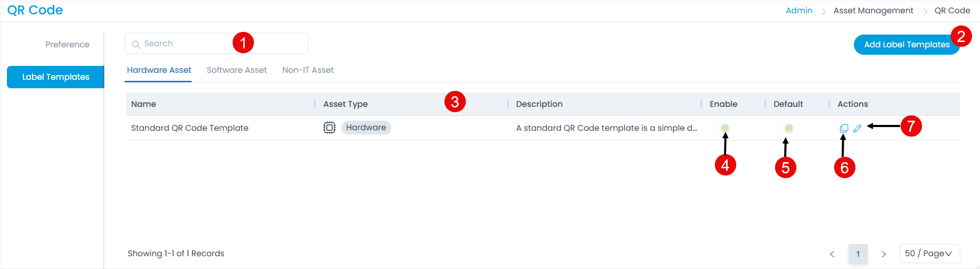
Task: Open the Standard QR Code Template row
Action: pos(190,128)
